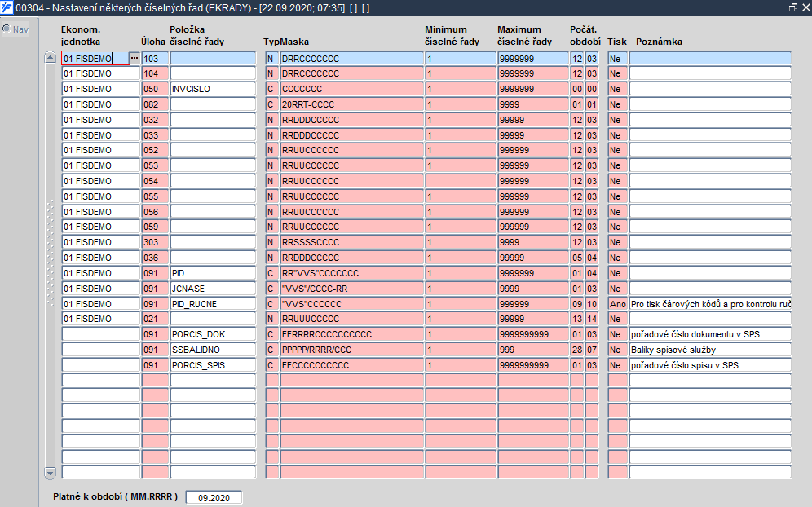This screenshot has height=507, width=812.
Task: Click mask EERRRRCCCCCCCCCC
Action: pyautogui.click(x=351, y=334)
